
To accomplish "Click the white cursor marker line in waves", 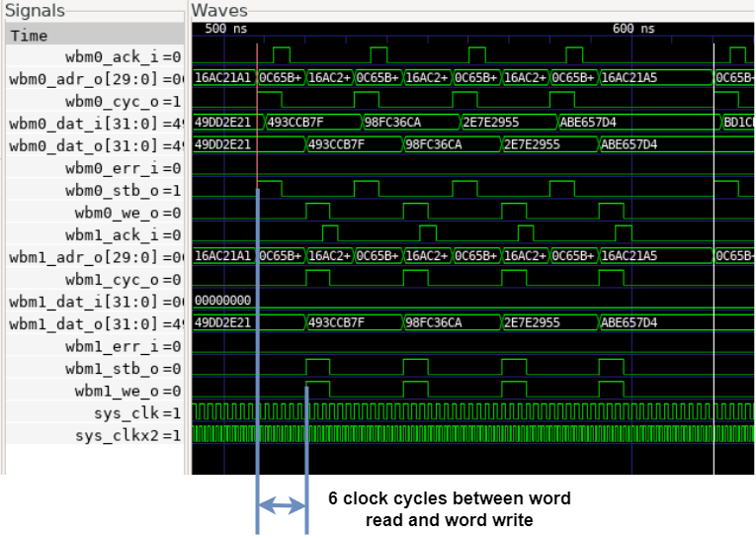I will click(714, 259).
